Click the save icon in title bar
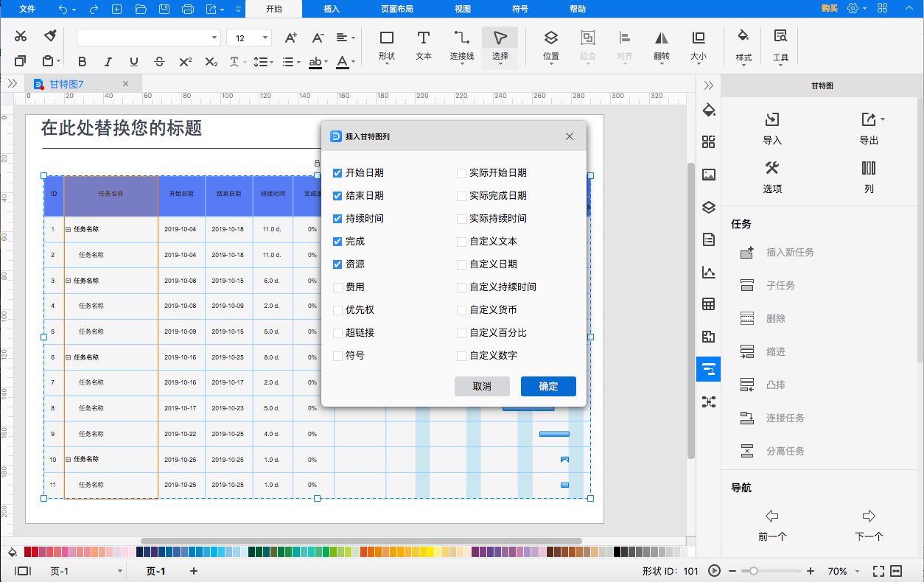 tap(164, 9)
